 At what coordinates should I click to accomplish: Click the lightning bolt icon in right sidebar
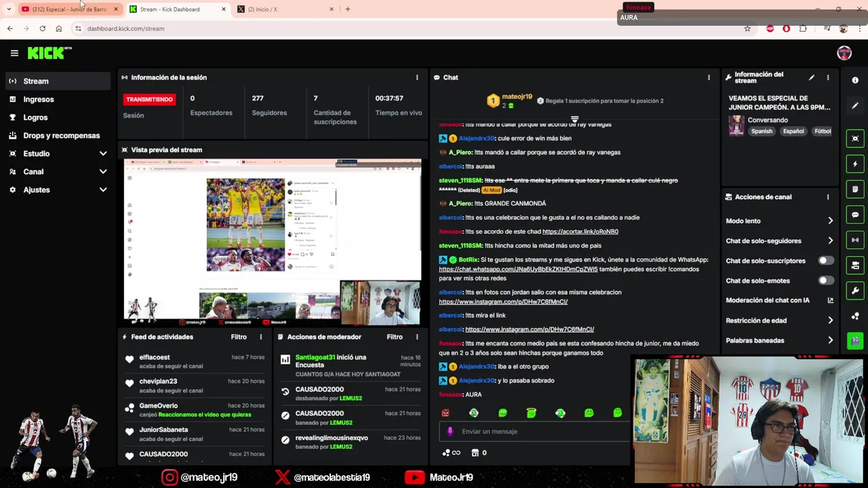tap(855, 164)
